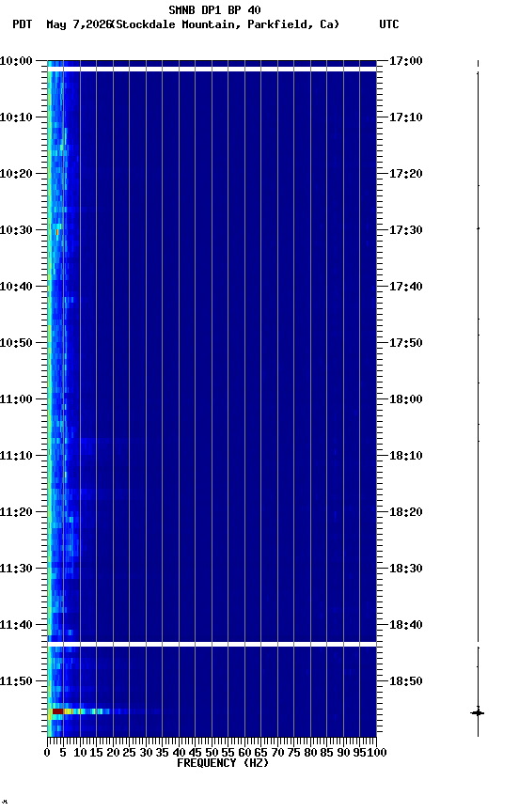
Task: Click the '0' frequency axis label
Action: 48,754
